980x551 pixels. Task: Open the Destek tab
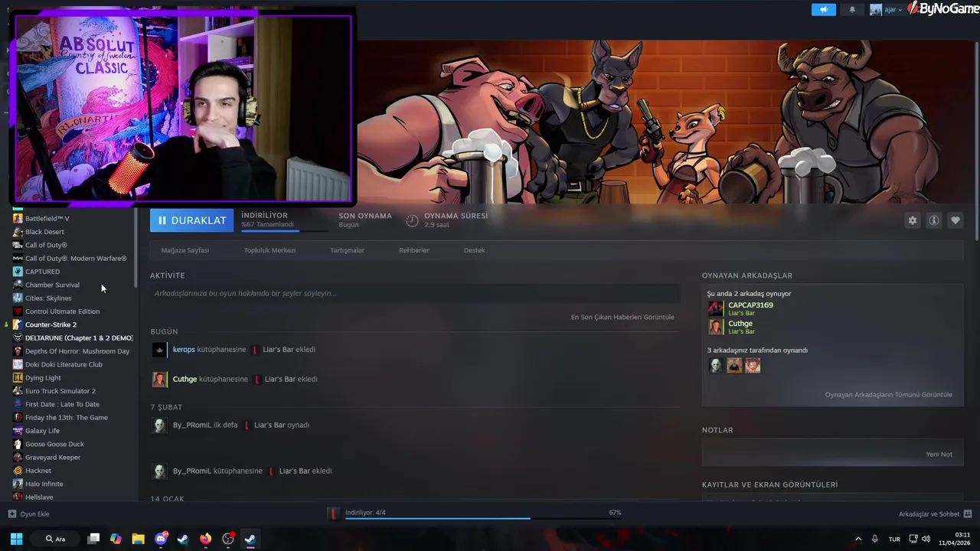[x=474, y=250]
